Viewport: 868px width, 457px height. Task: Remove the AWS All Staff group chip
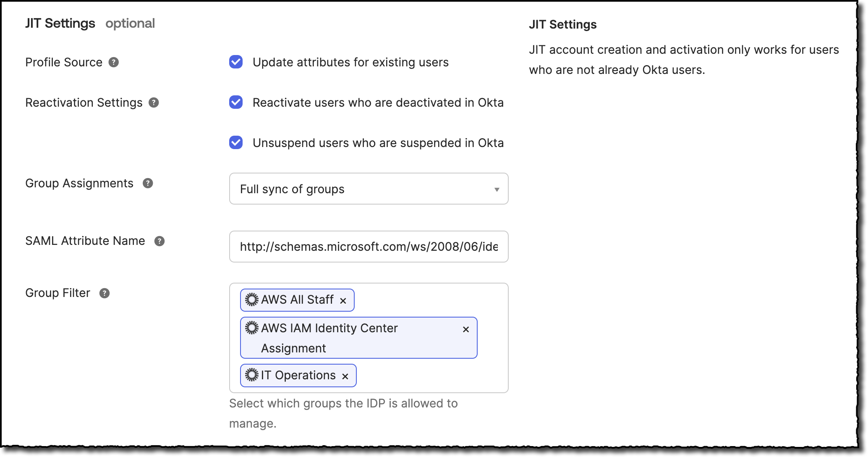(343, 300)
